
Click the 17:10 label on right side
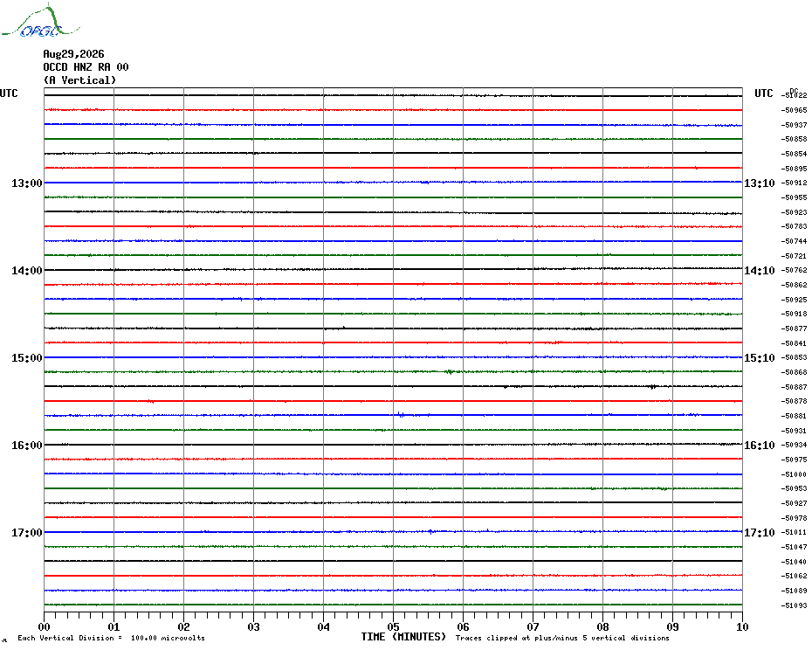pyautogui.click(x=760, y=532)
